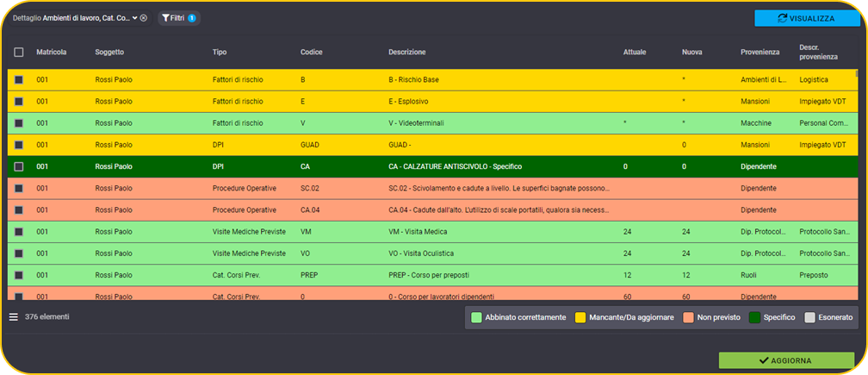Check the row for B - Rischio Base

(x=19, y=80)
